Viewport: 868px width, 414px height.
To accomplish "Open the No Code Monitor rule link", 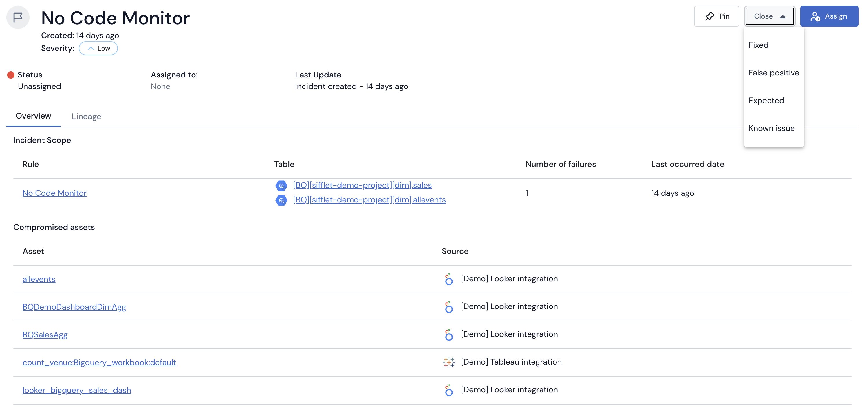I will point(55,193).
